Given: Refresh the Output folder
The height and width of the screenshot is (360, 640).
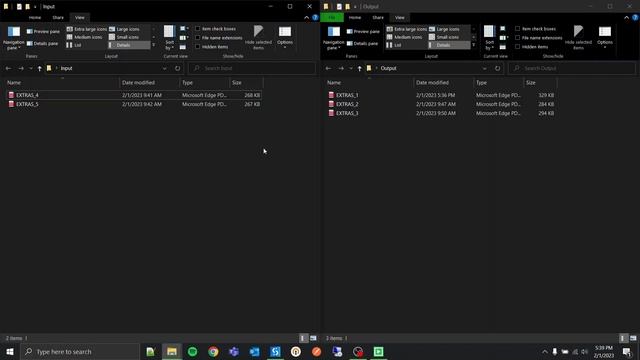Looking at the screenshot, I should [498, 68].
